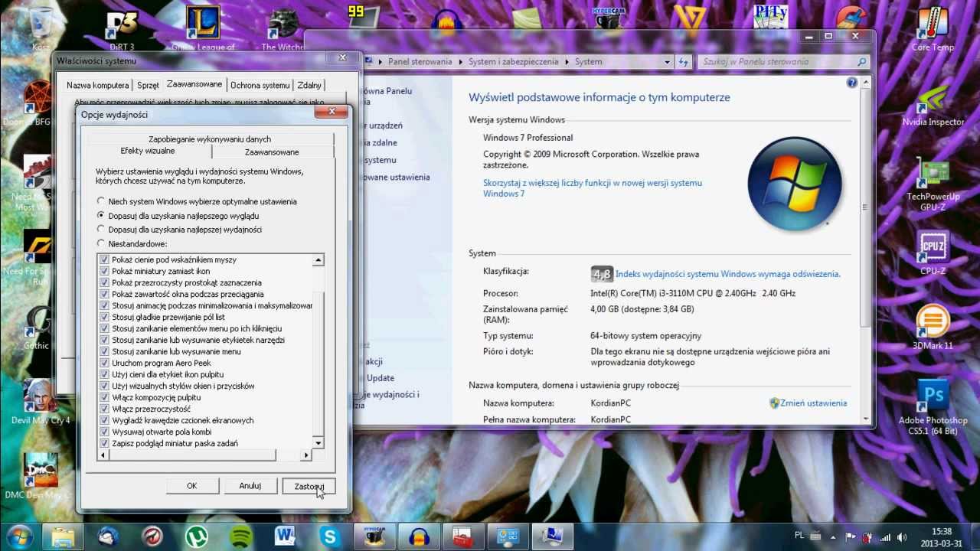Launch League of Legends desktop icon
The height and width of the screenshot is (551, 980).
[x=203, y=29]
